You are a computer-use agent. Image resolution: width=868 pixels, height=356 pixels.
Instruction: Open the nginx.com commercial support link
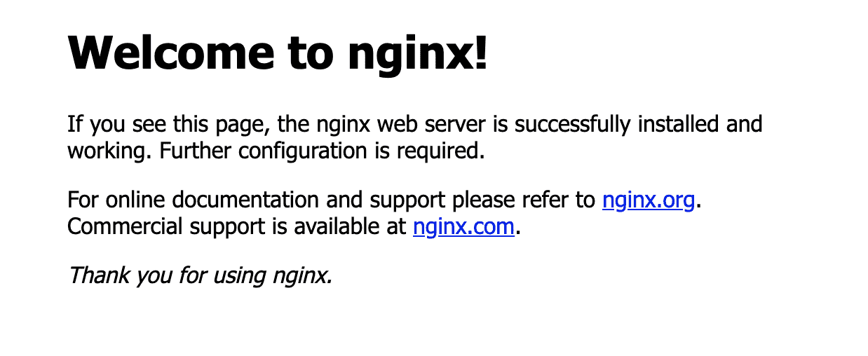pyautogui.click(x=464, y=226)
